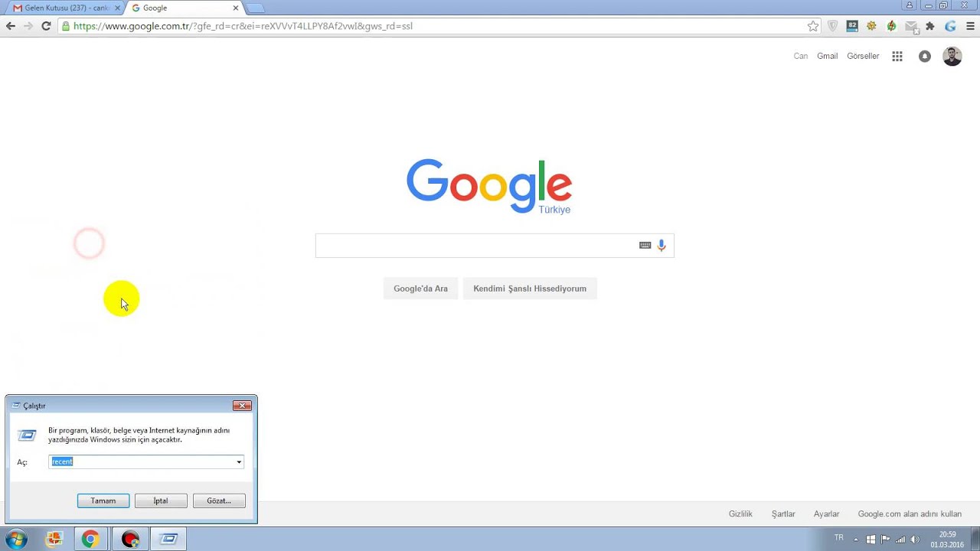Click the Run dialog taskbar button
This screenshot has height=551, width=980.
pos(168,539)
